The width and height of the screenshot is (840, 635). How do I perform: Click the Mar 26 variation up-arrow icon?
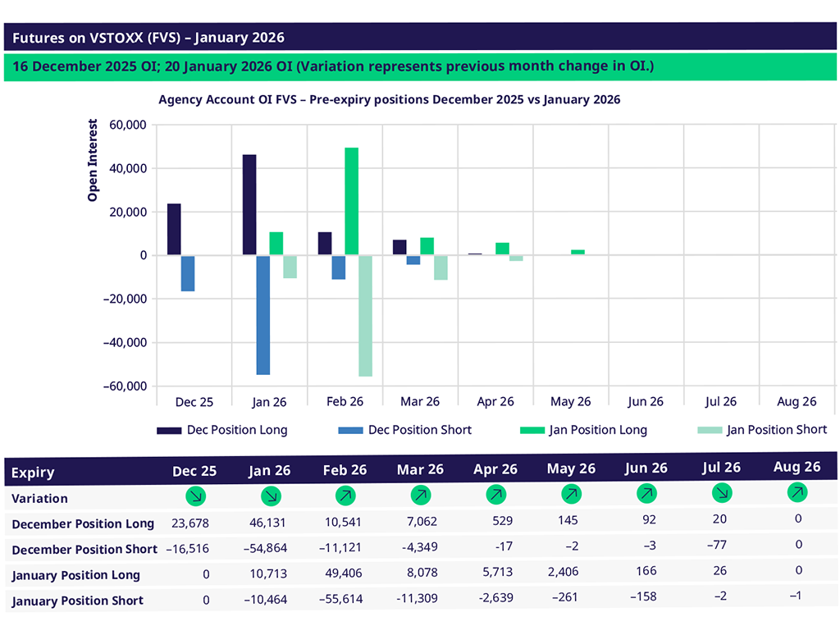click(421, 496)
